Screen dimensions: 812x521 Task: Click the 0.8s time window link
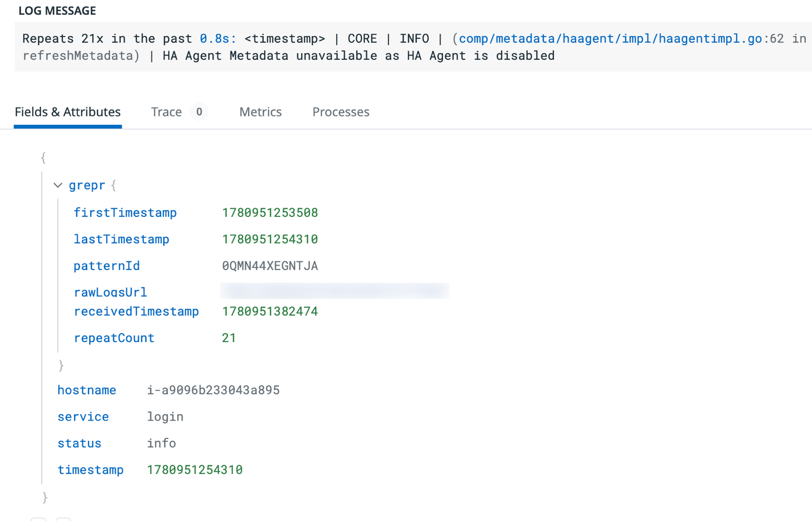tap(218, 39)
